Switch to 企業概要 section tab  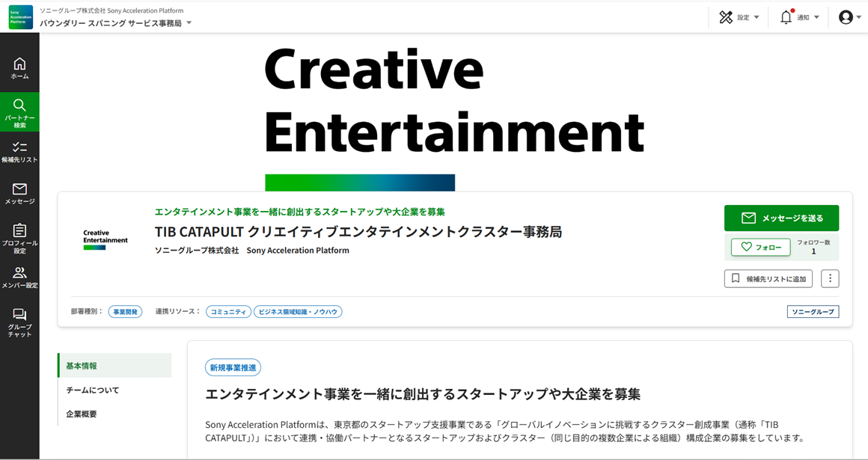[x=82, y=414]
